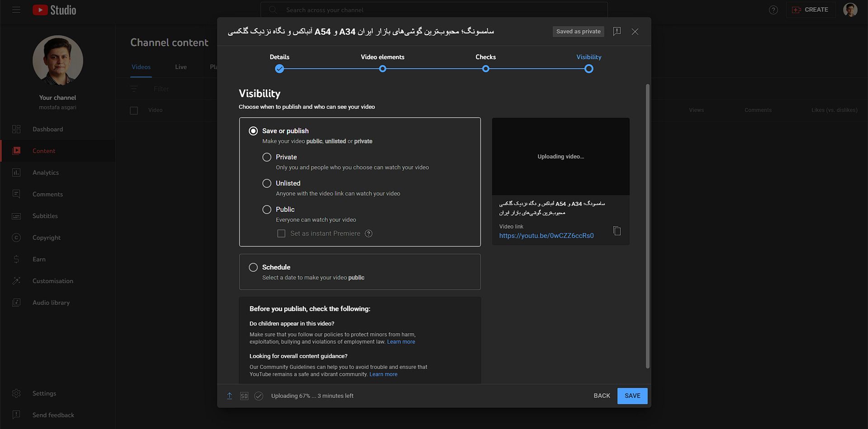Click the YouTube Studio logo
The width and height of the screenshot is (868, 429).
pos(54,10)
